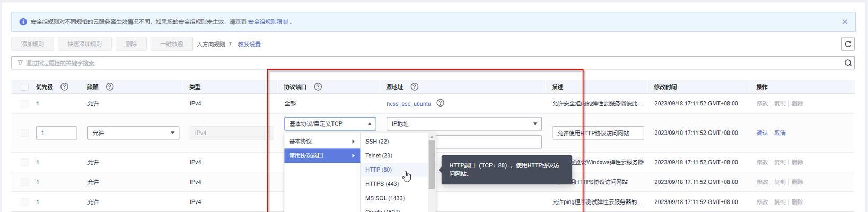Click the protocol list scrollbar thumb
This screenshot has width=868, height=212.
pyautogui.click(x=432, y=164)
